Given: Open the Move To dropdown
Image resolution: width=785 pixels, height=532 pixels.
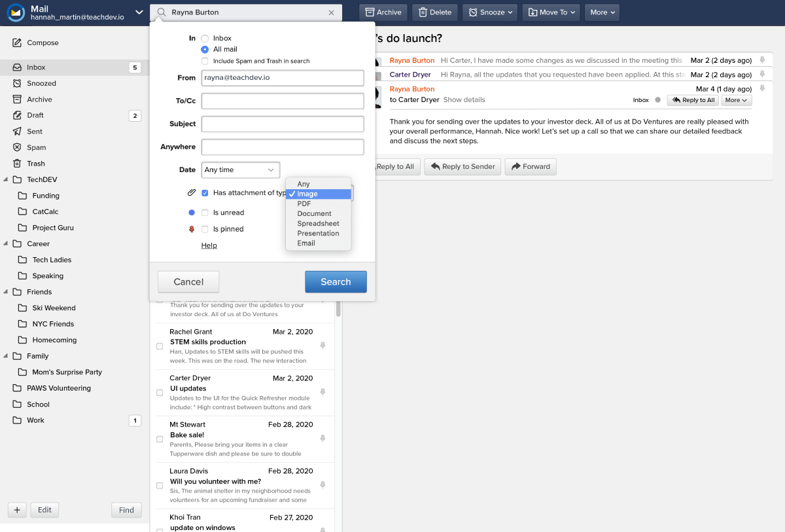Looking at the screenshot, I should click(551, 12).
